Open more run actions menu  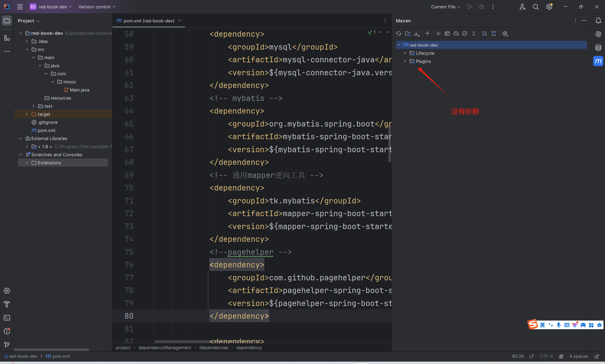[x=493, y=7]
